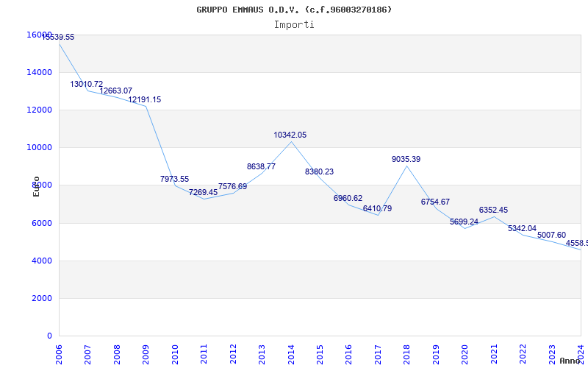Click the y-axis tick 2000
Screen dimensions: 588x368
pos(41,298)
